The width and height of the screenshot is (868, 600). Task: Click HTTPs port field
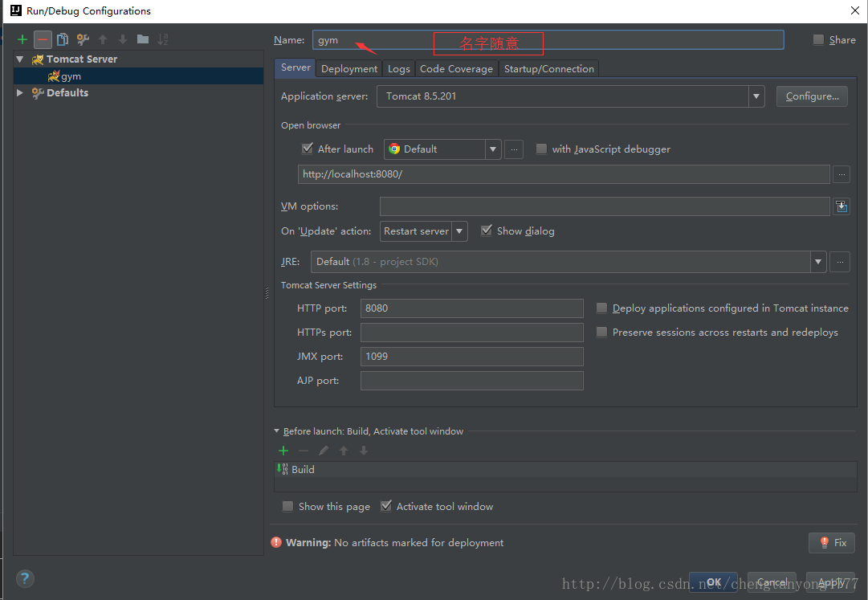[471, 333]
